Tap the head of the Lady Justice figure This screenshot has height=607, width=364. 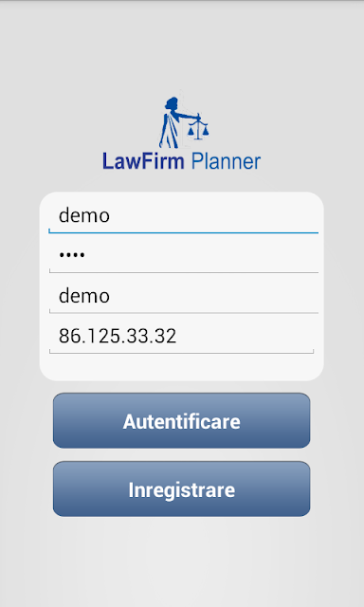(x=172, y=103)
